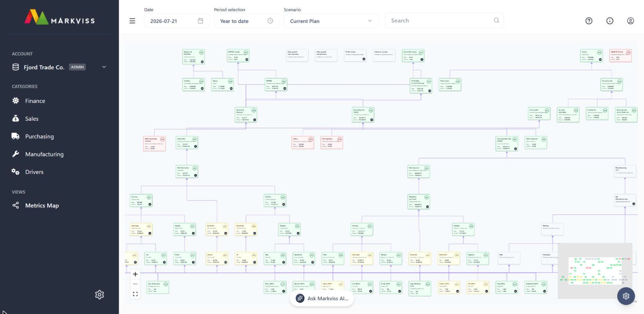The height and width of the screenshot is (314, 644).
Task: Open the user profile icon
Action: coord(630,21)
